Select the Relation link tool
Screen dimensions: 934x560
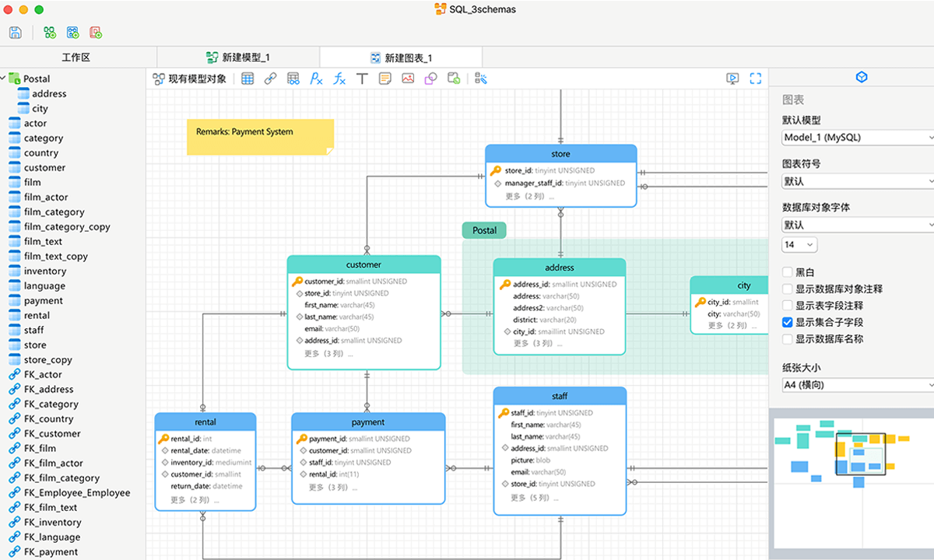coord(270,79)
